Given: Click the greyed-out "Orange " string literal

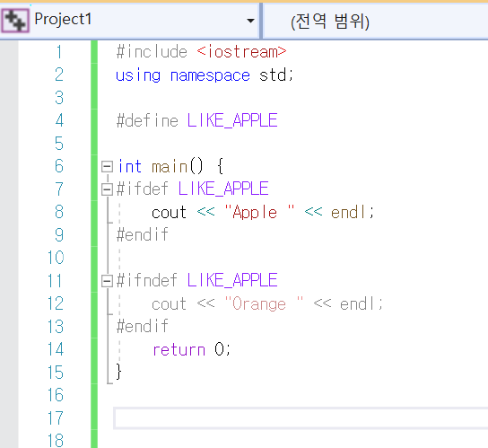Looking at the screenshot, I should click(x=264, y=303).
